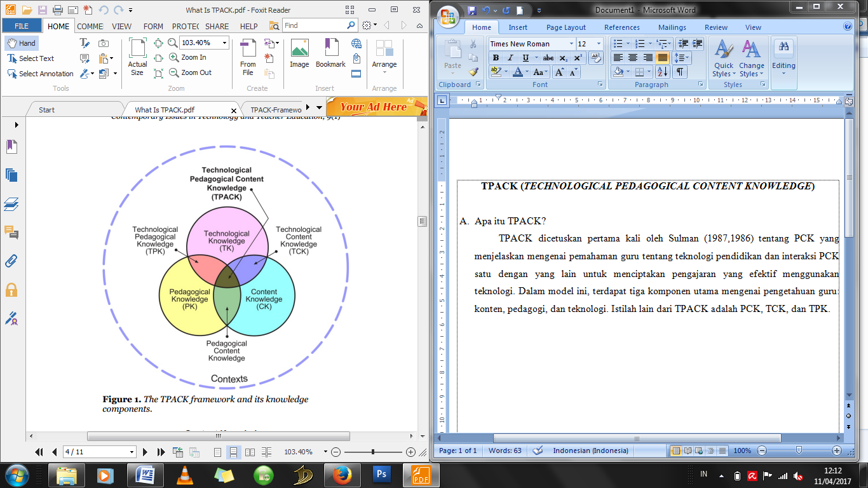Screen dimensions: 868x488
Task: Click the file attachment paperclip icon in ribbon
Action: [x=356, y=58]
